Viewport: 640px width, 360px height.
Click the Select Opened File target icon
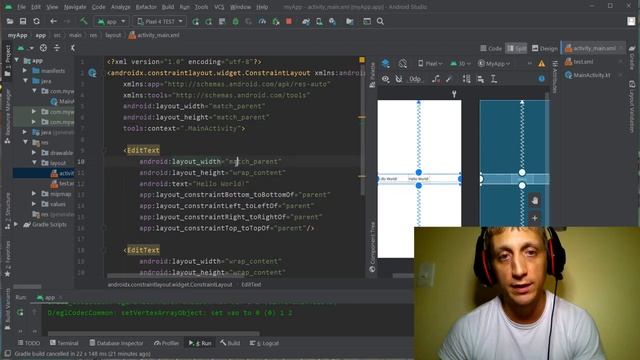pyautogui.click(x=43, y=48)
